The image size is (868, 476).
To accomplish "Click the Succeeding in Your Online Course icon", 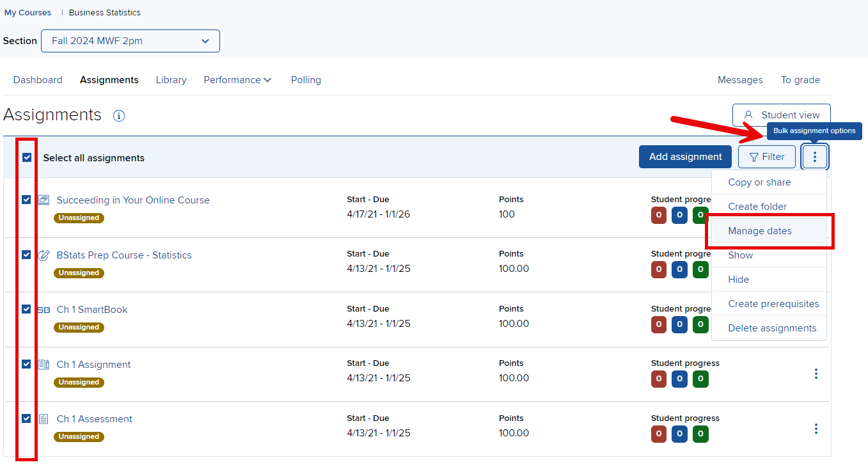I will [x=43, y=200].
